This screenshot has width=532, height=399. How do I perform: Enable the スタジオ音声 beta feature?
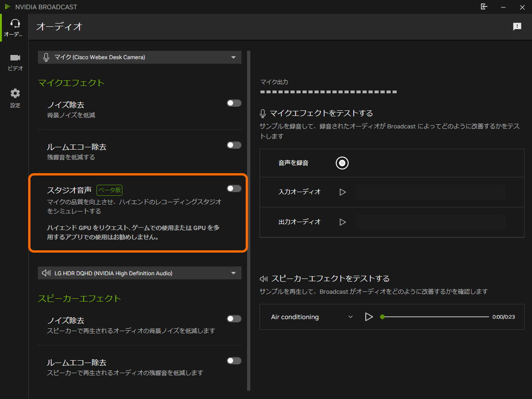coord(234,188)
